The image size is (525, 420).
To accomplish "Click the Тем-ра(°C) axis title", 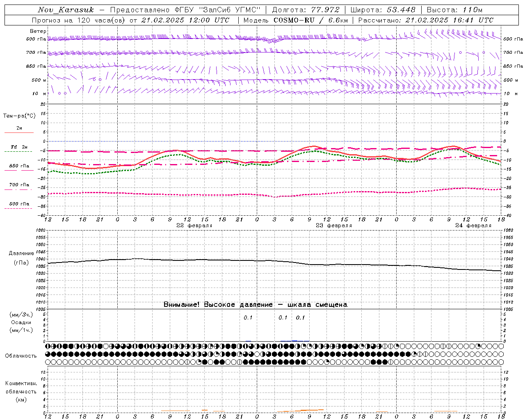I will pyautogui.click(x=19, y=116).
